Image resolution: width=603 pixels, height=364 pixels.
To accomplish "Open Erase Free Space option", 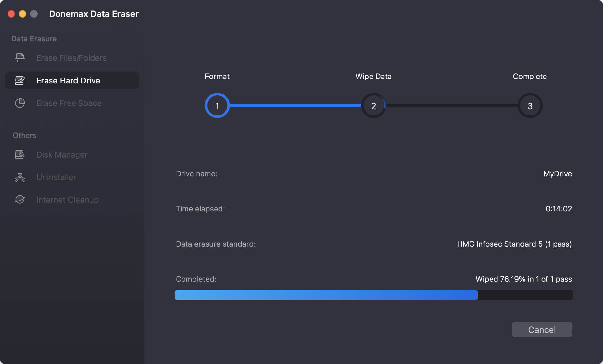I will pyautogui.click(x=72, y=103).
